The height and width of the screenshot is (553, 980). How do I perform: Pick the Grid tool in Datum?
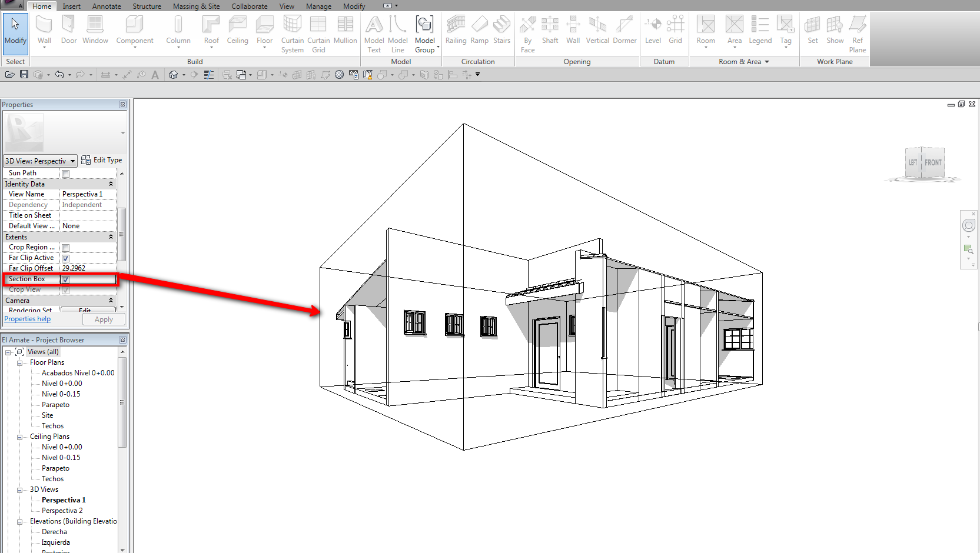click(676, 30)
